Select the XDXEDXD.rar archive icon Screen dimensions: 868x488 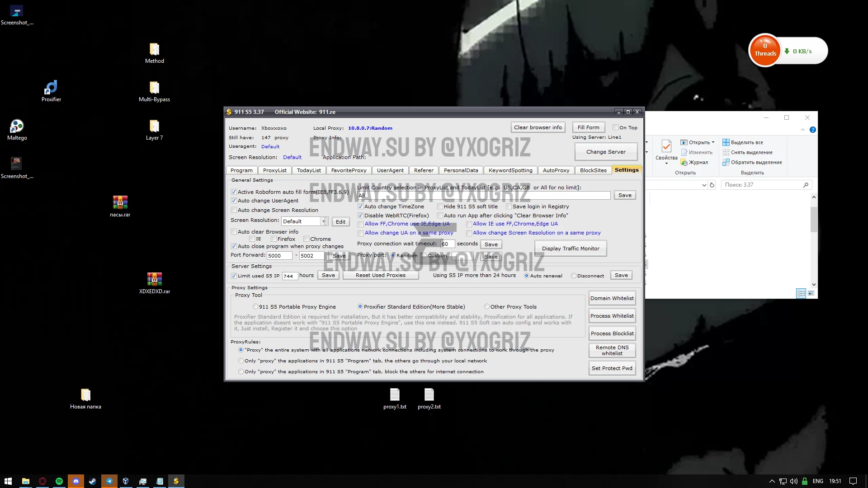point(154,283)
